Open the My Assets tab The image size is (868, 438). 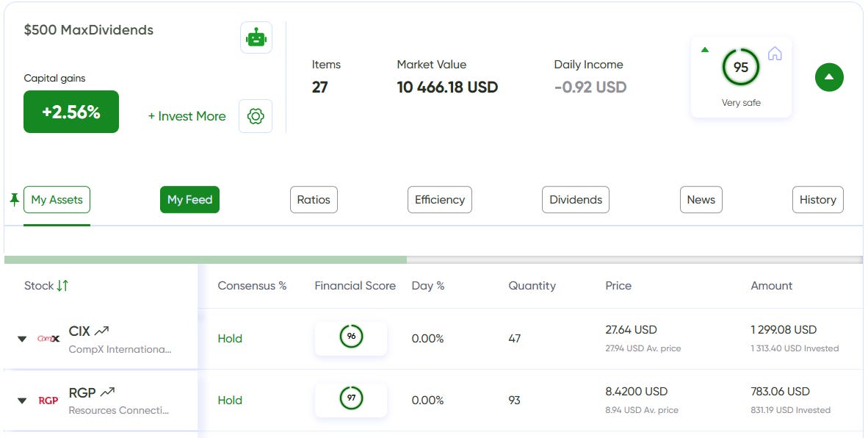pyautogui.click(x=57, y=200)
